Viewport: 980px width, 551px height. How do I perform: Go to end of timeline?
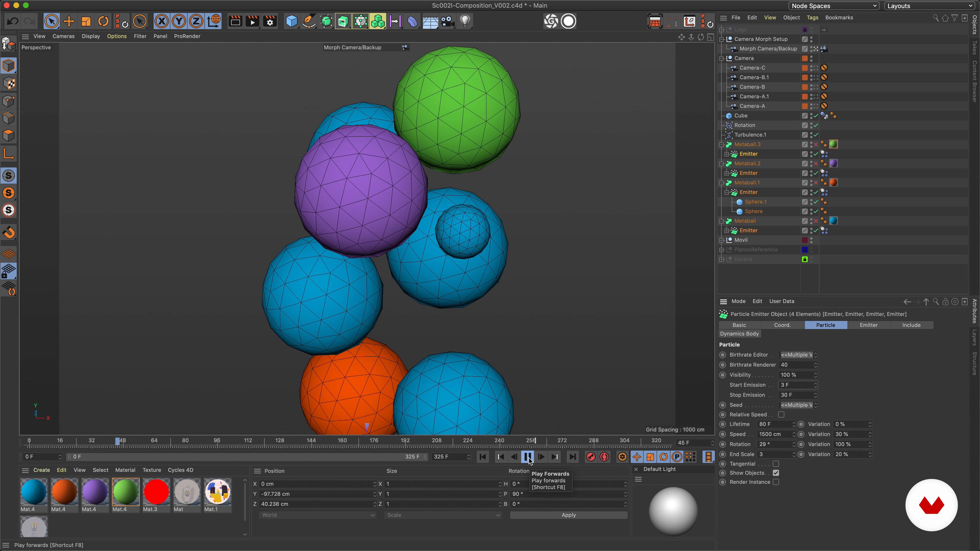pos(572,457)
